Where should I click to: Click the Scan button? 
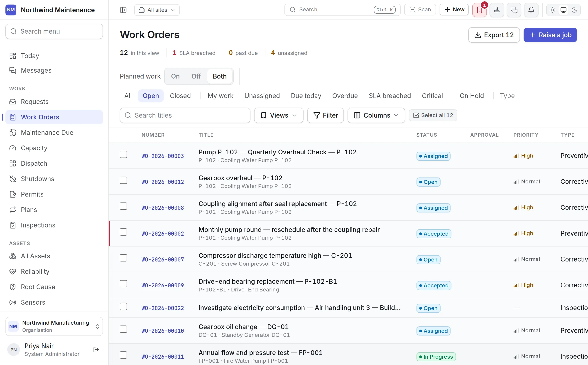pos(420,10)
